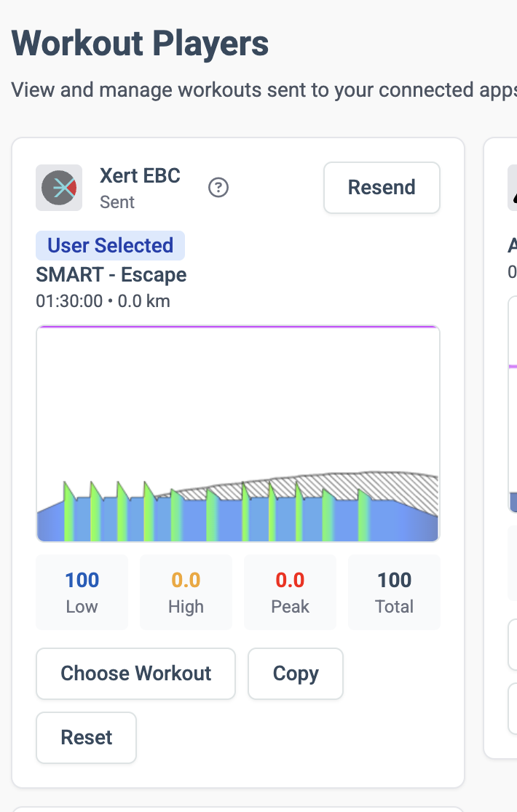Click the 01:30:00 duration text
The height and width of the screenshot is (812, 517).
69,301
